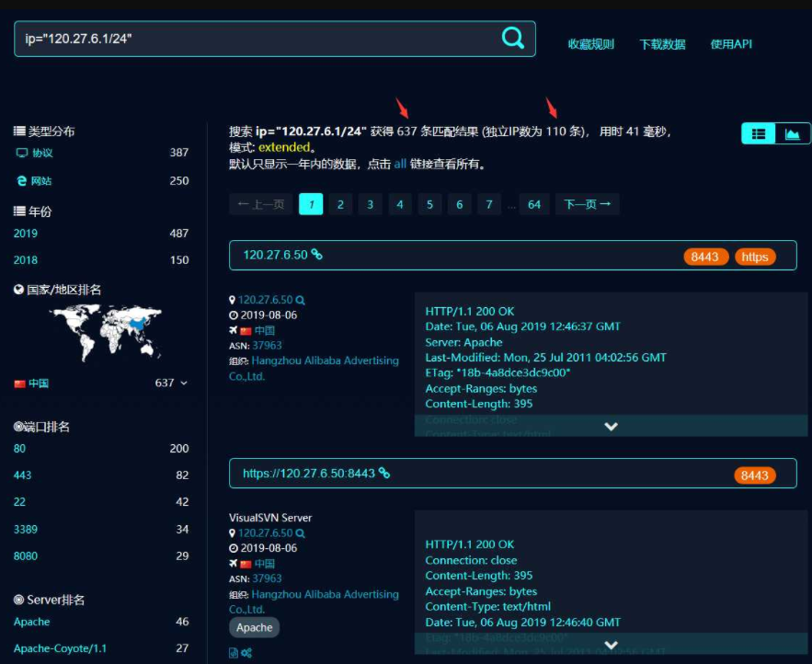Viewport: 812px width, 664px height.
Task: Click browser icon beside 网站 category
Action: click(x=21, y=180)
